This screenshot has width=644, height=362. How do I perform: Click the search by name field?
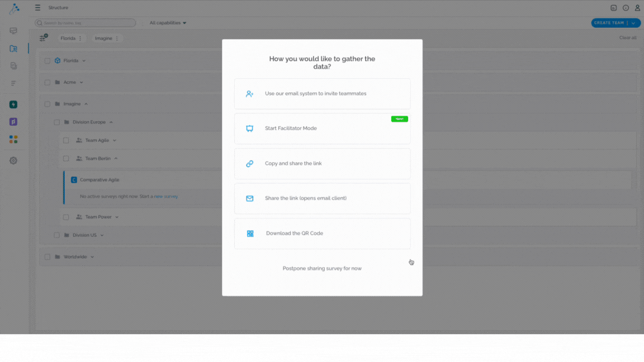[x=86, y=23]
